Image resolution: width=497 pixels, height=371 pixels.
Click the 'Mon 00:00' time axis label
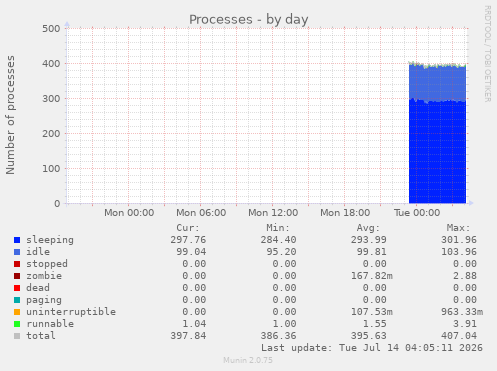[x=129, y=213]
